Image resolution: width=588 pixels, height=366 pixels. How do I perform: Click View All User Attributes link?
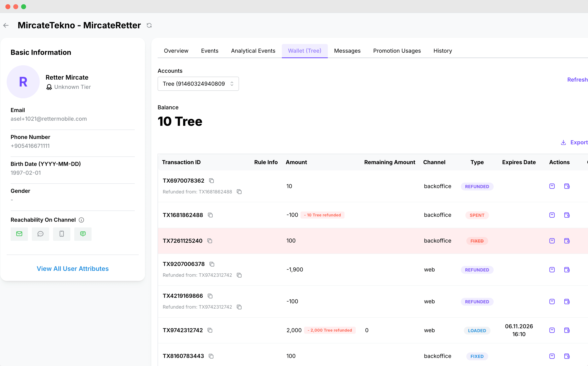point(73,269)
